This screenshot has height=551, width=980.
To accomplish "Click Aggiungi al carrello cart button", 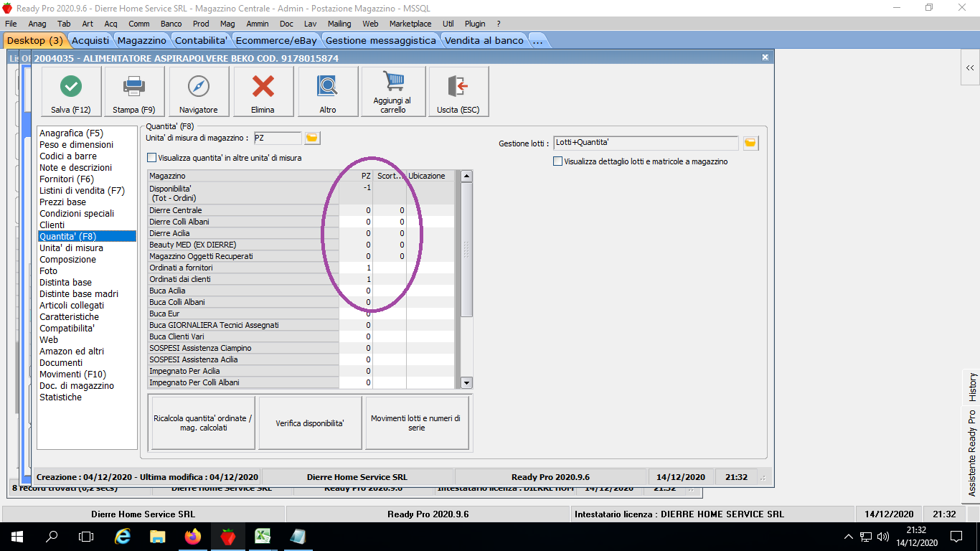I will click(393, 91).
